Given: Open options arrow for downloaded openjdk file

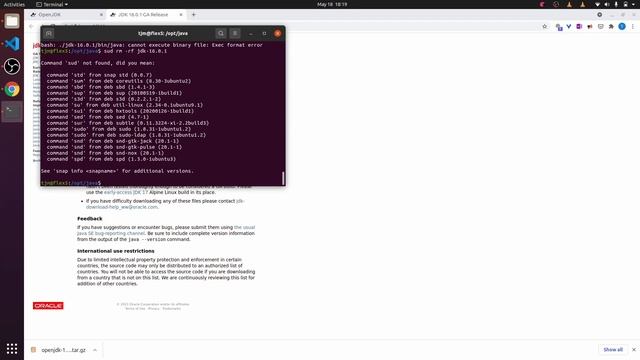Looking at the screenshot, I should point(95,350).
